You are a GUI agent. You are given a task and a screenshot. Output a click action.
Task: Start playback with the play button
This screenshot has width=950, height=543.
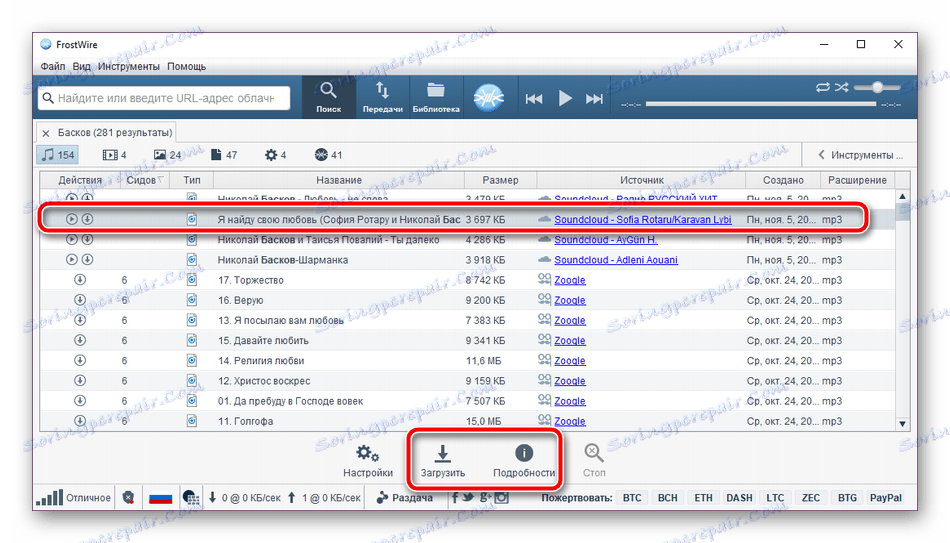565,98
